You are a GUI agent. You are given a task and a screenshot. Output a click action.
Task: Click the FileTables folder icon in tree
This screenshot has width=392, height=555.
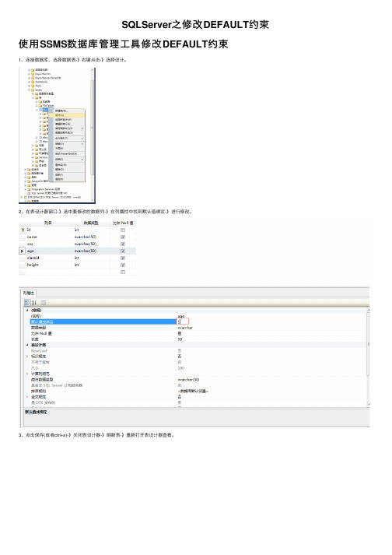(x=40, y=106)
